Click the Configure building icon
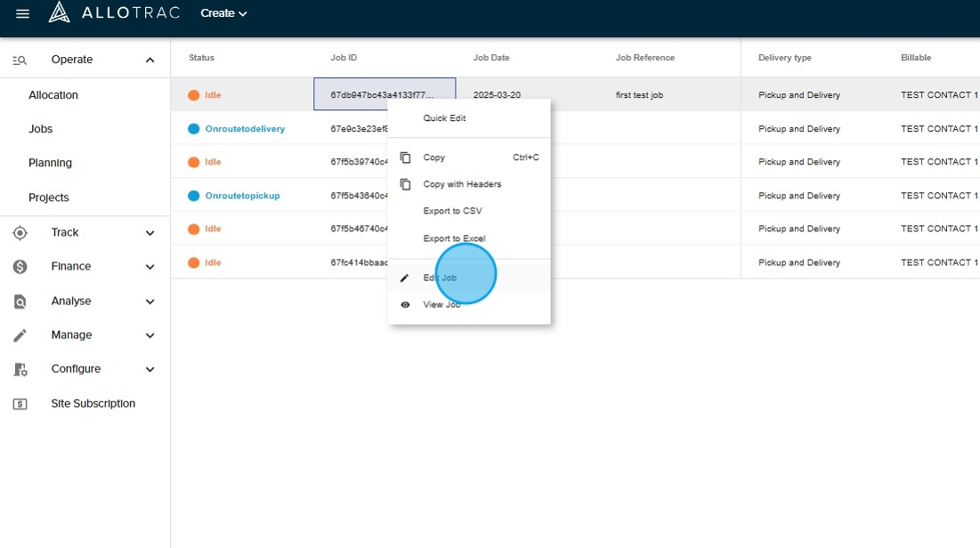 [20, 369]
